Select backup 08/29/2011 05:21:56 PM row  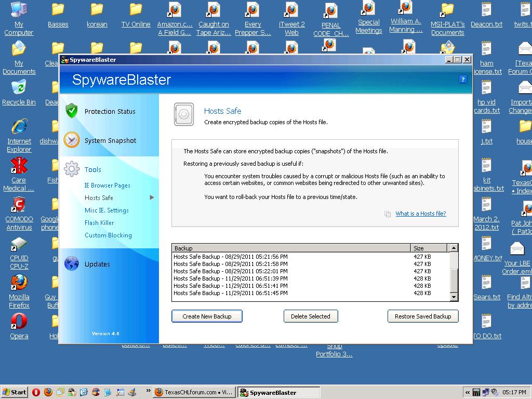[311, 257]
